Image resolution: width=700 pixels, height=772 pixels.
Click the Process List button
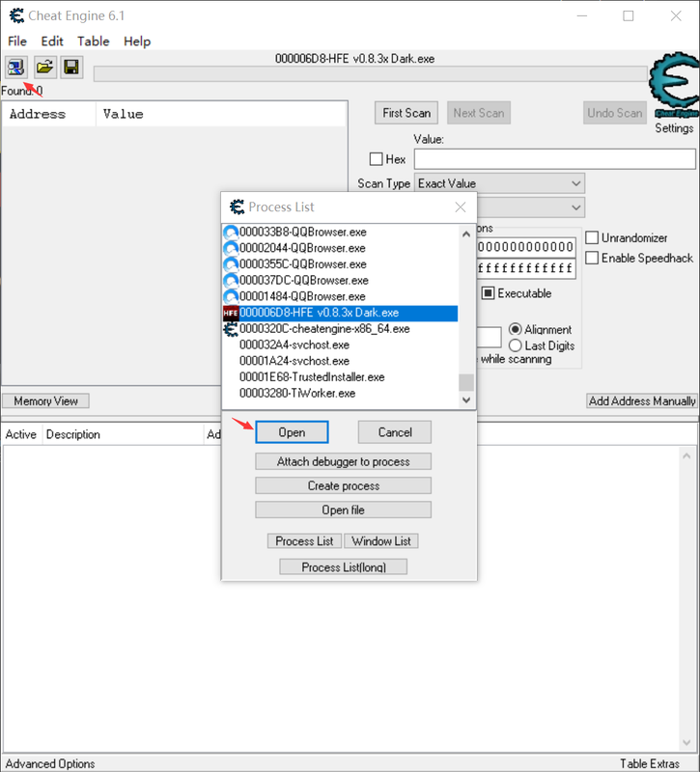pos(304,541)
